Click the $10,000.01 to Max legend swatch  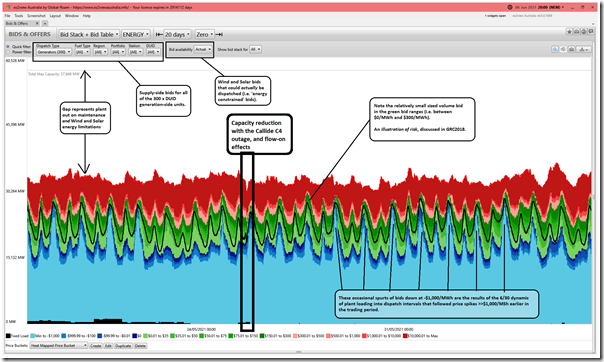click(x=405, y=336)
